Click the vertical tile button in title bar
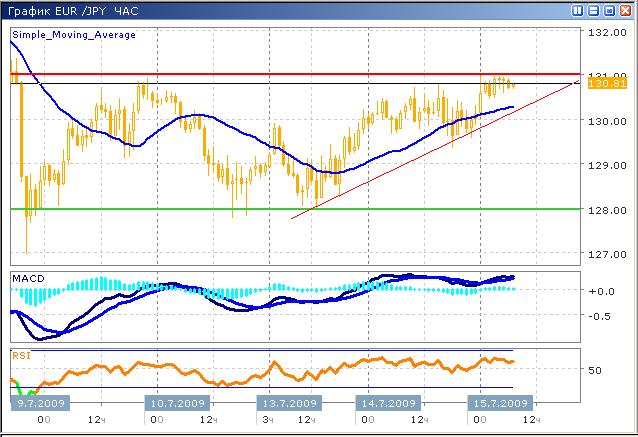 pyautogui.click(x=578, y=10)
